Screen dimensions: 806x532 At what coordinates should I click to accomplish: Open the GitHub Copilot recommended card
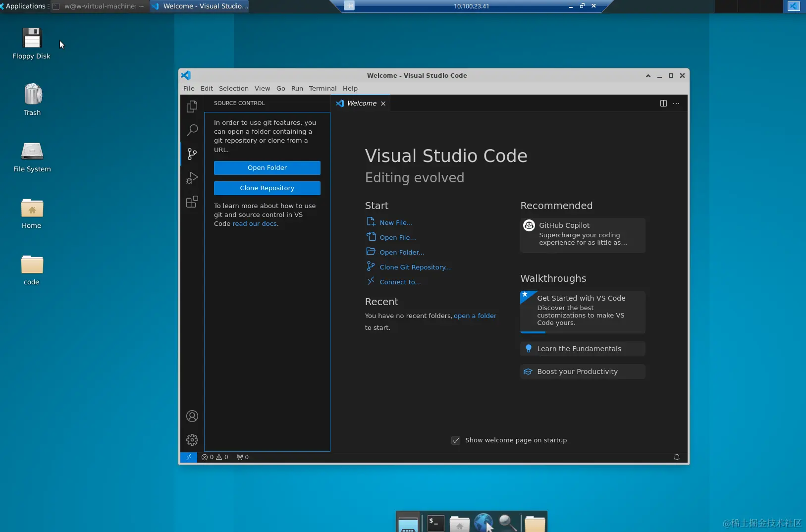click(583, 235)
